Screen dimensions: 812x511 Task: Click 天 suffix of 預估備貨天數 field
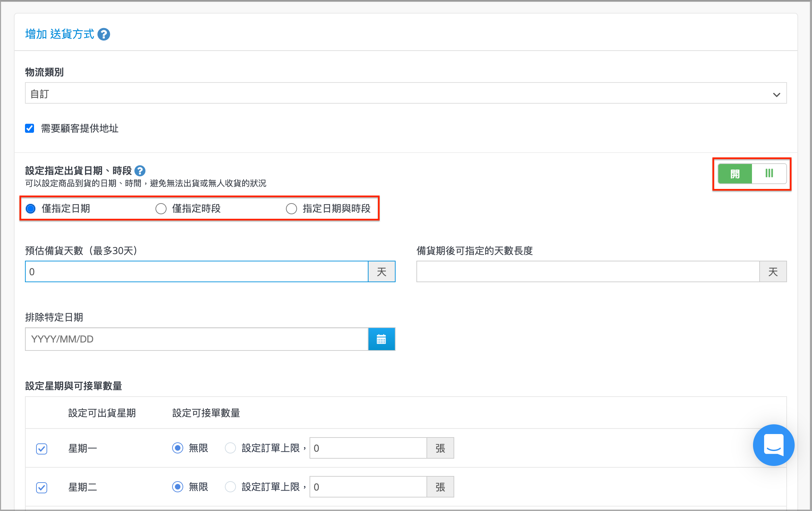pos(382,271)
